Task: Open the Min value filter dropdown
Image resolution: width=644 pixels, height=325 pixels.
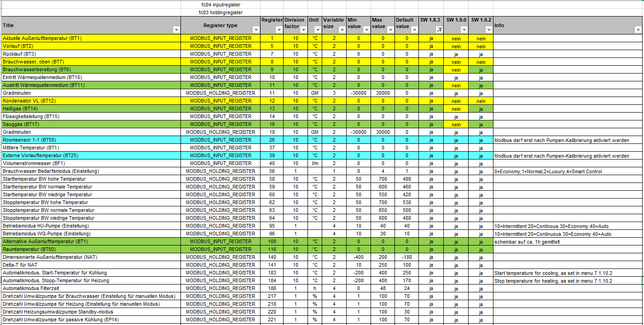Action: coord(367,29)
